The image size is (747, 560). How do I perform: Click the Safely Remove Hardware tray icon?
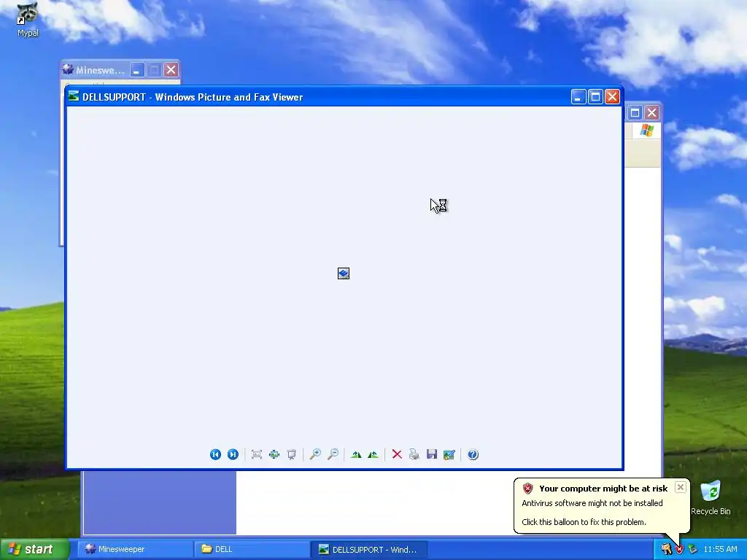coord(693,549)
